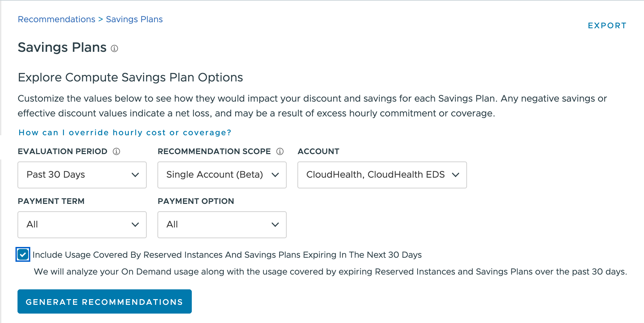Select Savings Plans in the breadcrumb trail
Viewport: 644px width, 323px height.
coord(134,19)
